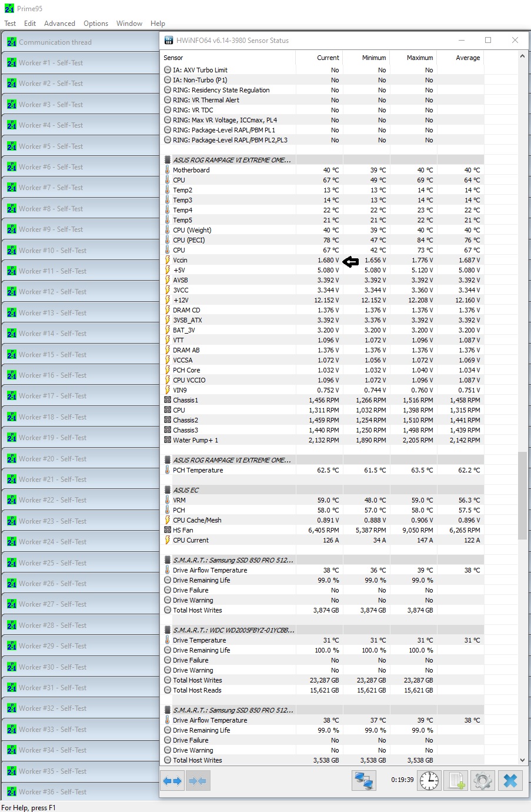
Task: Click the lightning icon beside CPU Current
Action: (x=168, y=540)
